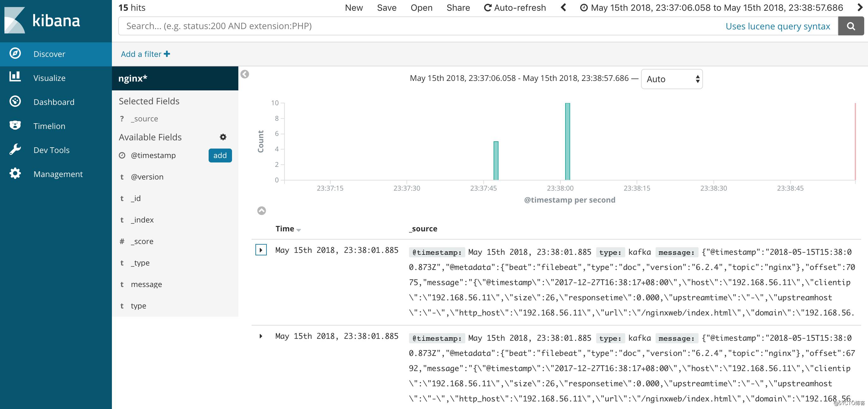Open Management settings
868x409 pixels.
[58, 173]
